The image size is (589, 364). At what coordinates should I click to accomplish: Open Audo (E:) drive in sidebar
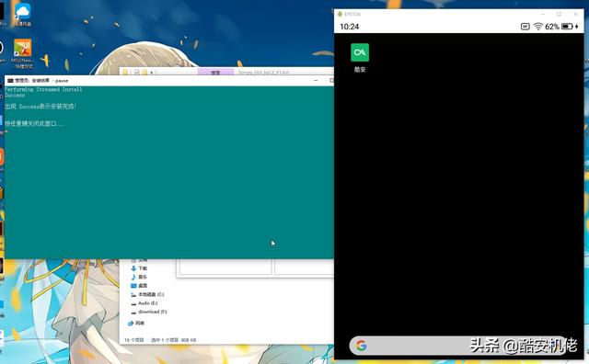[144, 303]
